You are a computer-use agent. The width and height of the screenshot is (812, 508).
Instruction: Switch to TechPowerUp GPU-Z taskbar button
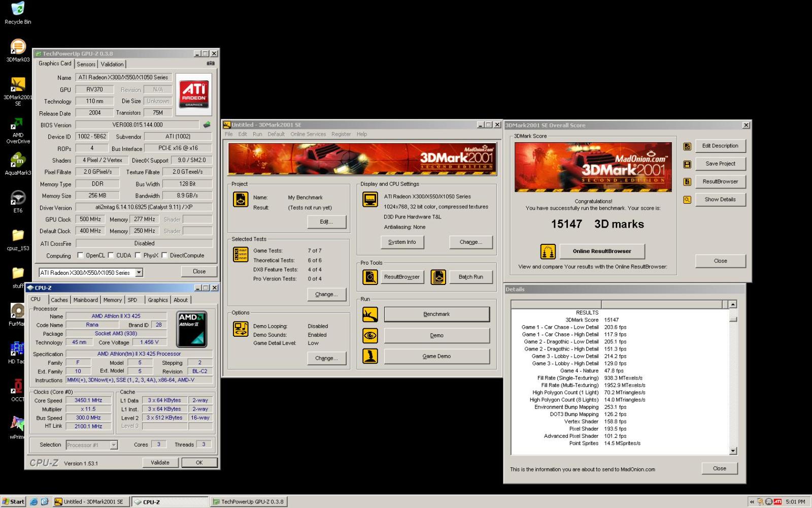[x=249, y=501]
